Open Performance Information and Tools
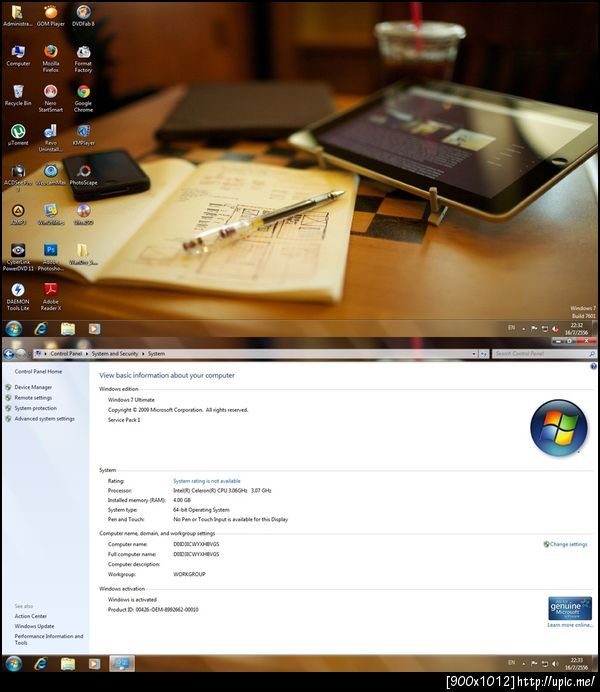Image resolution: width=600 pixels, height=692 pixels. pyautogui.click(x=49, y=639)
